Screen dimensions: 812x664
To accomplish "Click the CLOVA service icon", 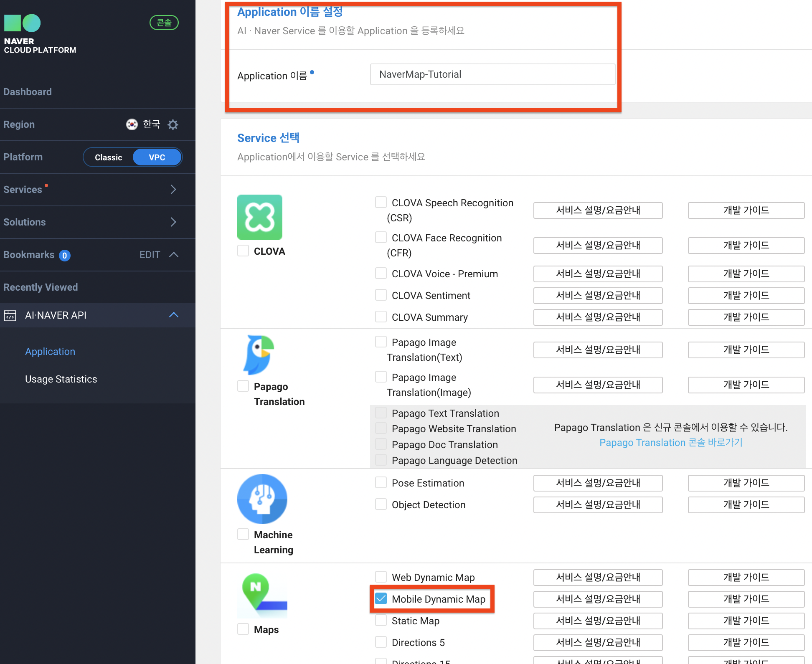I will (x=259, y=217).
